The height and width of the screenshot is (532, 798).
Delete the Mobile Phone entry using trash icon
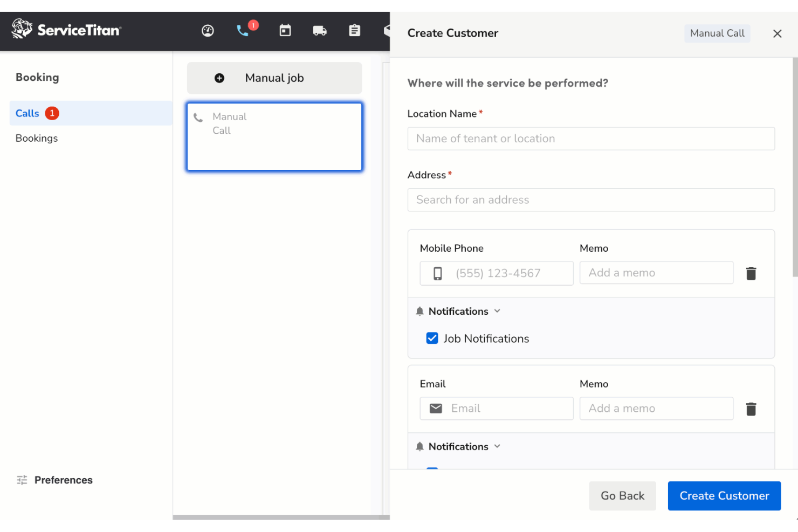tap(751, 273)
